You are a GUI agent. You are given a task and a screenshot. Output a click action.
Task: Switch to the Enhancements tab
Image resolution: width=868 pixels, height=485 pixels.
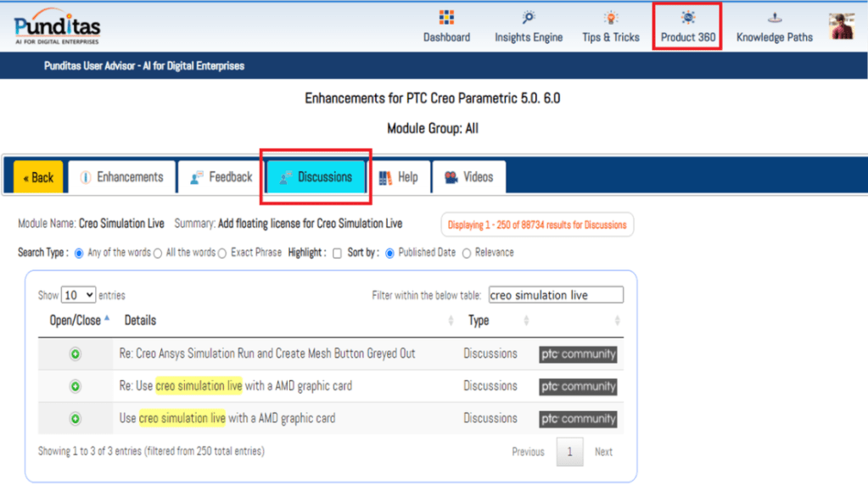point(121,177)
